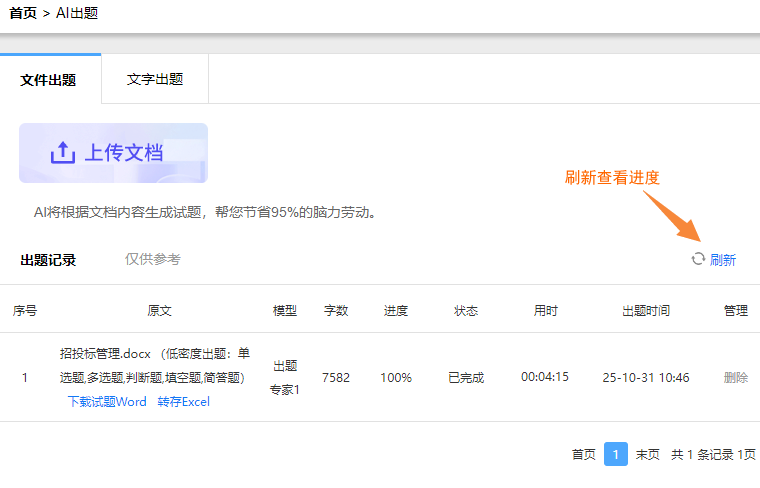This screenshot has width=760, height=488.
Task: Click the 刷新 refresh link
Action: coord(723,260)
